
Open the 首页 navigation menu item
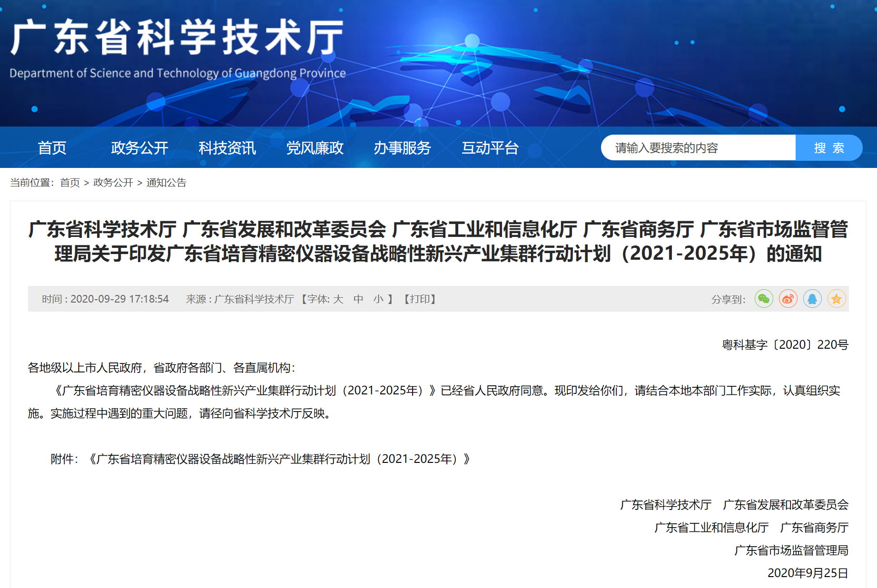pyautogui.click(x=52, y=148)
